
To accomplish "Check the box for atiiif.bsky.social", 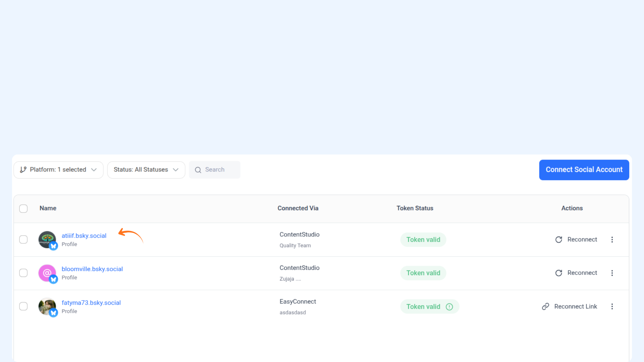I will point(23,240).
